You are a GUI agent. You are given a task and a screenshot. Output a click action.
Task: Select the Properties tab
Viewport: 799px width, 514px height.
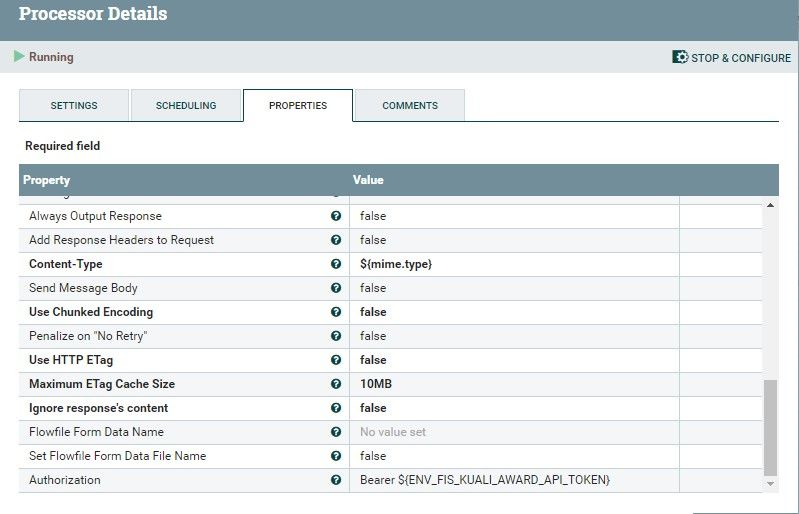(298, 106)
